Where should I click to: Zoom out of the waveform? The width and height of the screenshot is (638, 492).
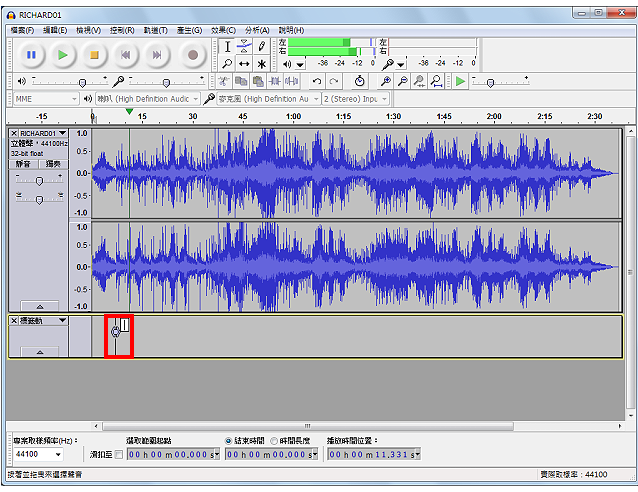point(402,81)
